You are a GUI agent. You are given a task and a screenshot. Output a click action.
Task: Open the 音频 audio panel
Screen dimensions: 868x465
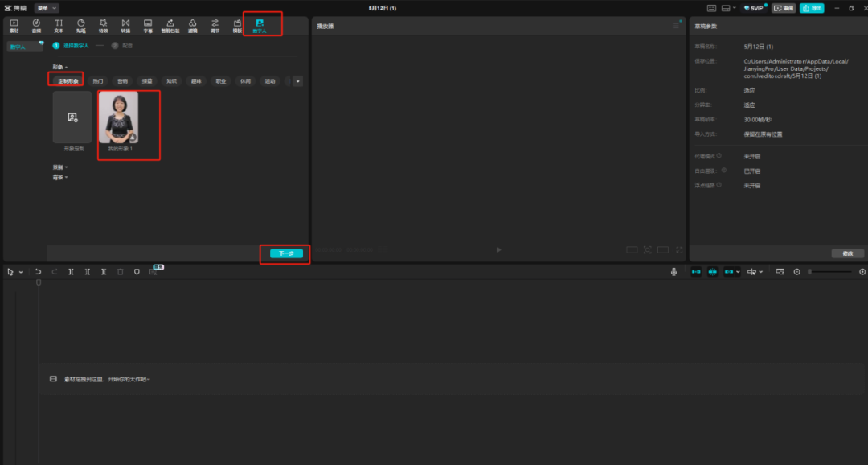pos(36,26)
